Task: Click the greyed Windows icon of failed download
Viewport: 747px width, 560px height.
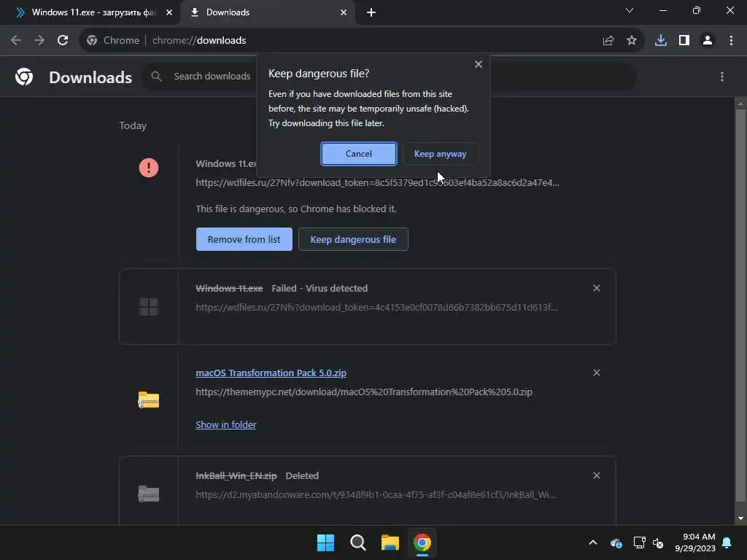Action: (x=149, y=307)
